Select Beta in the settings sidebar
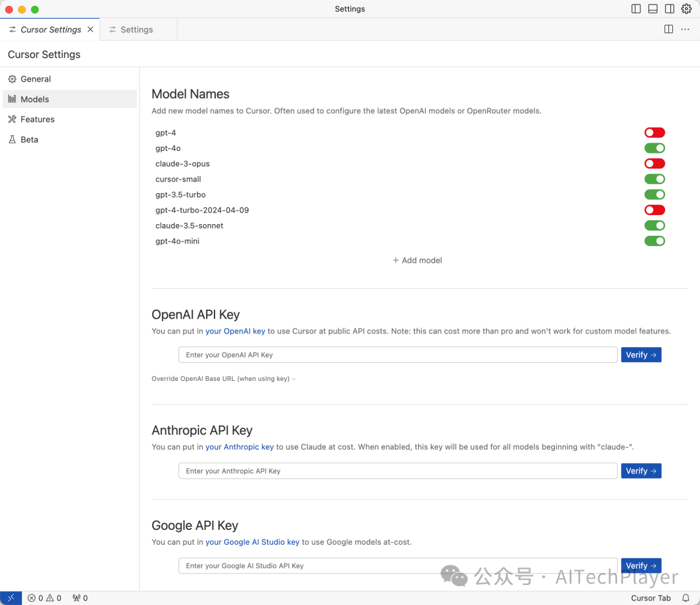The width and height of the screenshot is (700, 605). tap(29, 139)
